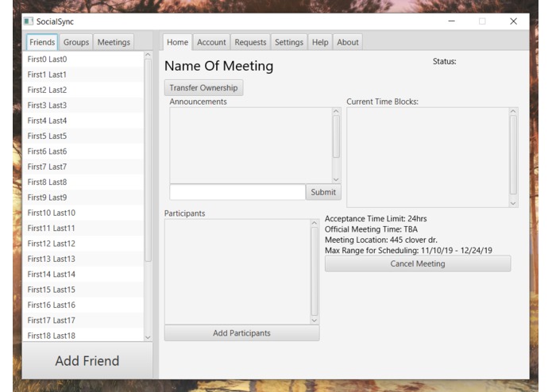Close the SocialSync window
Image resolution: width=552 pixels, height=392 pixels.
pos(513,21)
